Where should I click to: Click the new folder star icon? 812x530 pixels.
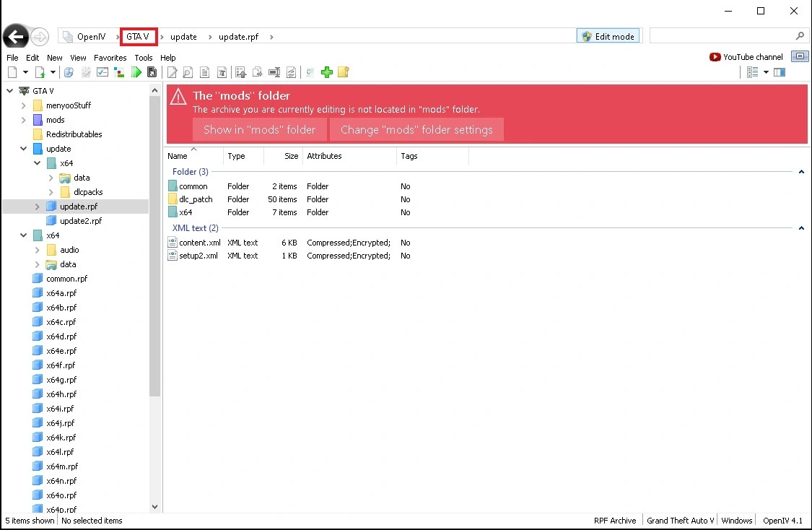coord(344,72)
